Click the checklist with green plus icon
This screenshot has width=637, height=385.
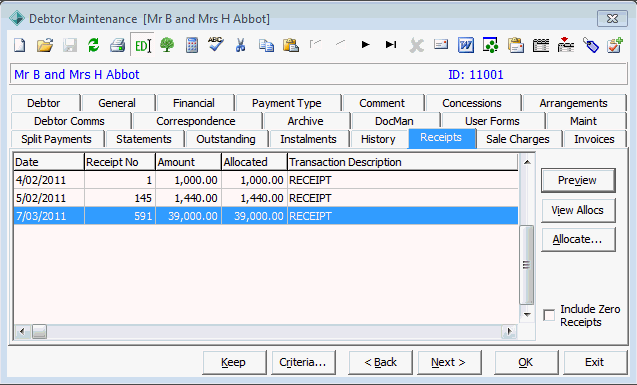tap(615, 45)
